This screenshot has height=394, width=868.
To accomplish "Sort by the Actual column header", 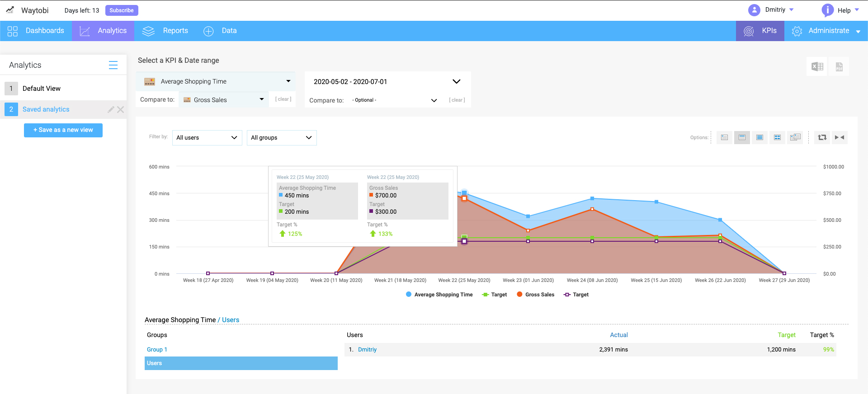I will pyautogui.click(x=619, y=335).
